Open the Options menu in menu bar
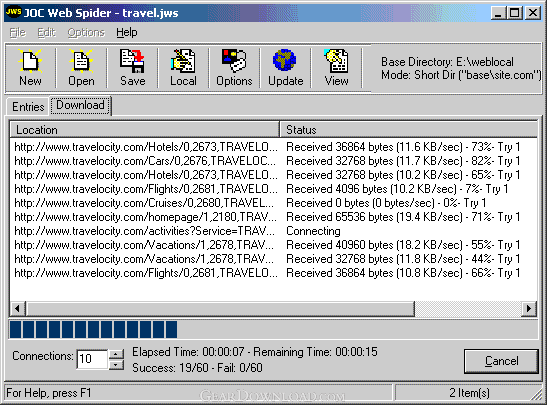547x405 pixels. point(86,32)
